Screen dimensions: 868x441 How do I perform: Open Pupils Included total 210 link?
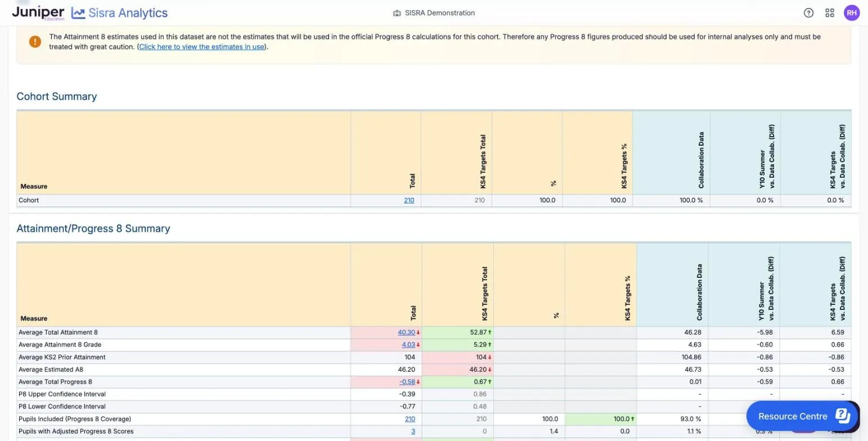(x=410, y=419)
